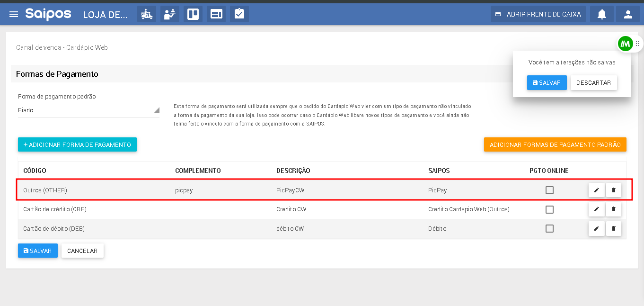Open the kanban board icon
The height and width of the screenshot is (306, 644).
tap(193, 14)
